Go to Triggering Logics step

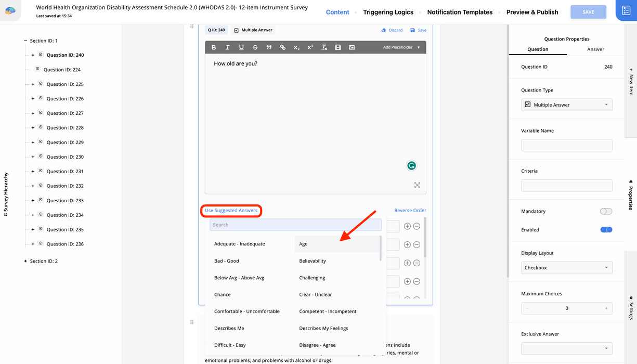click(388, 12)
